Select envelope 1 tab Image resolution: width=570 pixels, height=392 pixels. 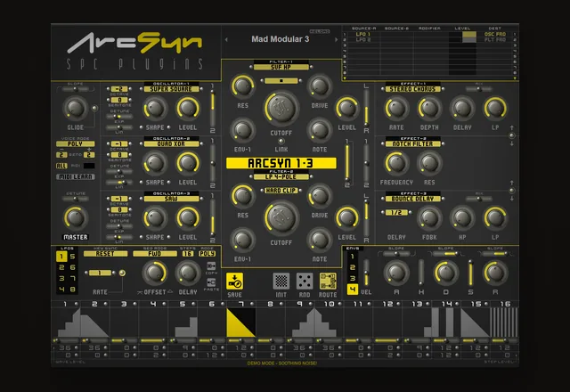coord(353,257)
